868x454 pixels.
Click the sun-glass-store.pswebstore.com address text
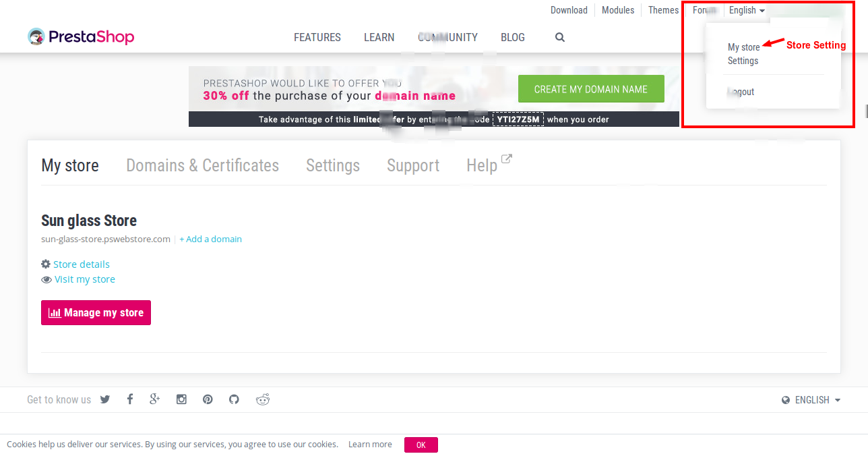pos(106,239)
